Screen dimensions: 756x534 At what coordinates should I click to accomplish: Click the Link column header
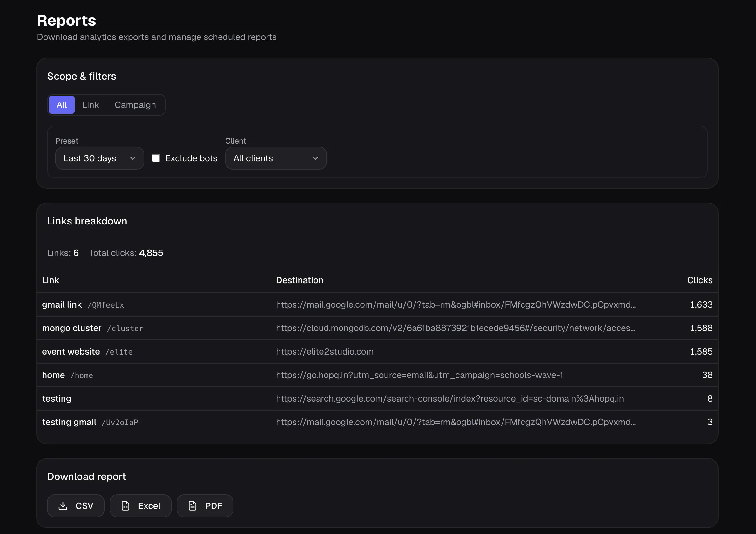click(x=51, y=280)
